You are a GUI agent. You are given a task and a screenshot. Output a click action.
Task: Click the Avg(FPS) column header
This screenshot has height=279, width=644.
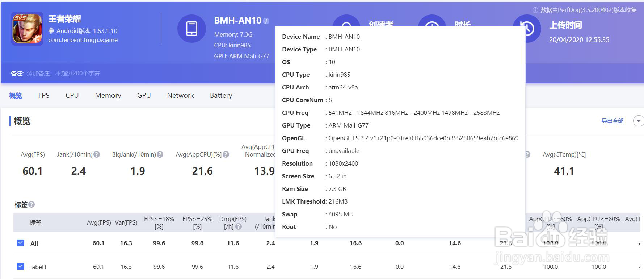coord(99,222)
